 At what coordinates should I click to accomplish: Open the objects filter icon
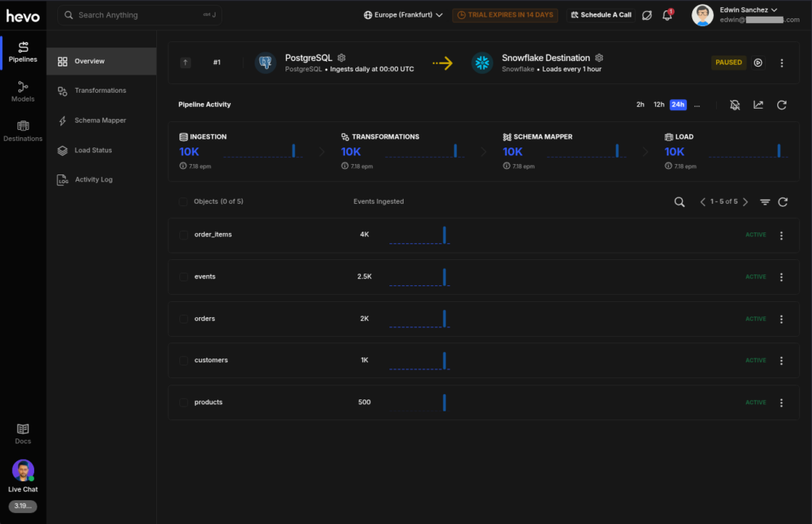(765, 202)
